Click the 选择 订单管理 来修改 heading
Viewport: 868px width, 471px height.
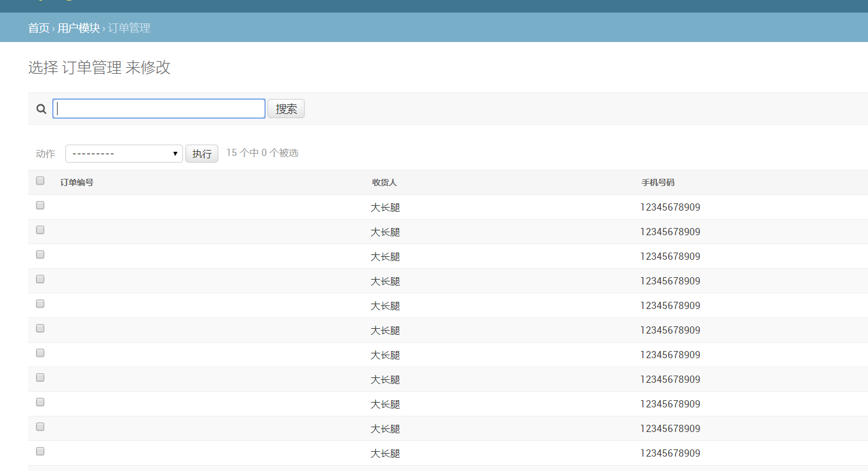point(100,67)
